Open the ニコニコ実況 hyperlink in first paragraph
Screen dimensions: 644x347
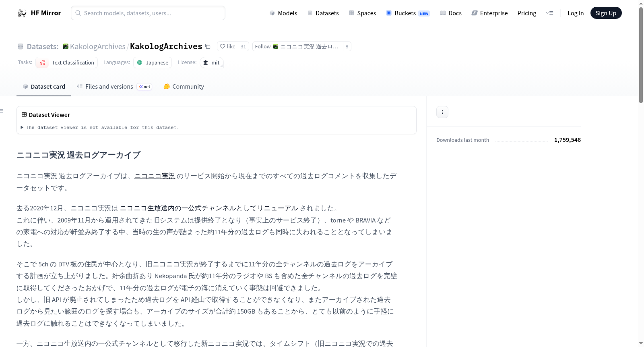[155, 176]
